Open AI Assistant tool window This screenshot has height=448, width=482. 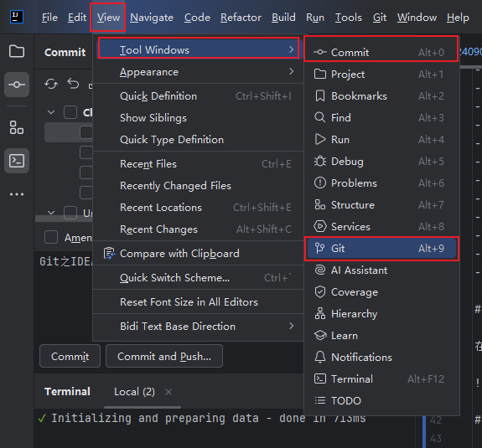tap(381, 270)
